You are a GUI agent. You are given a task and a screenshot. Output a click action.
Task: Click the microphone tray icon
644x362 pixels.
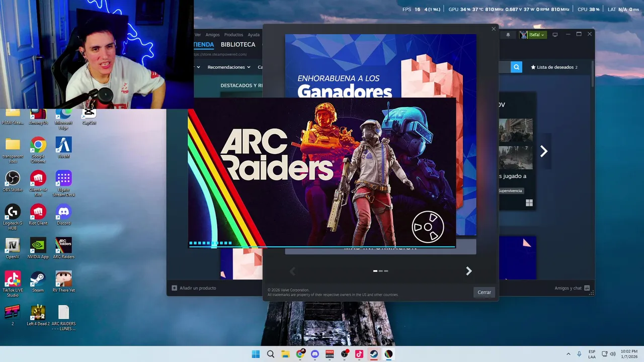pos(579,354)
